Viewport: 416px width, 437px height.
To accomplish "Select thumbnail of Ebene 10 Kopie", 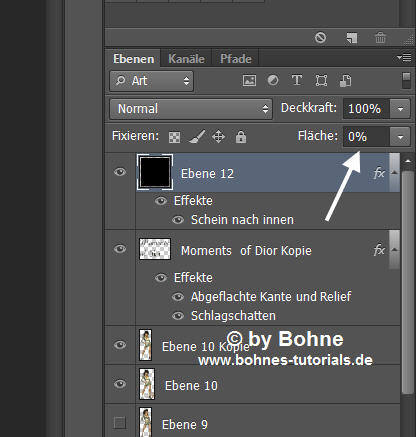I will click(145, 345).
